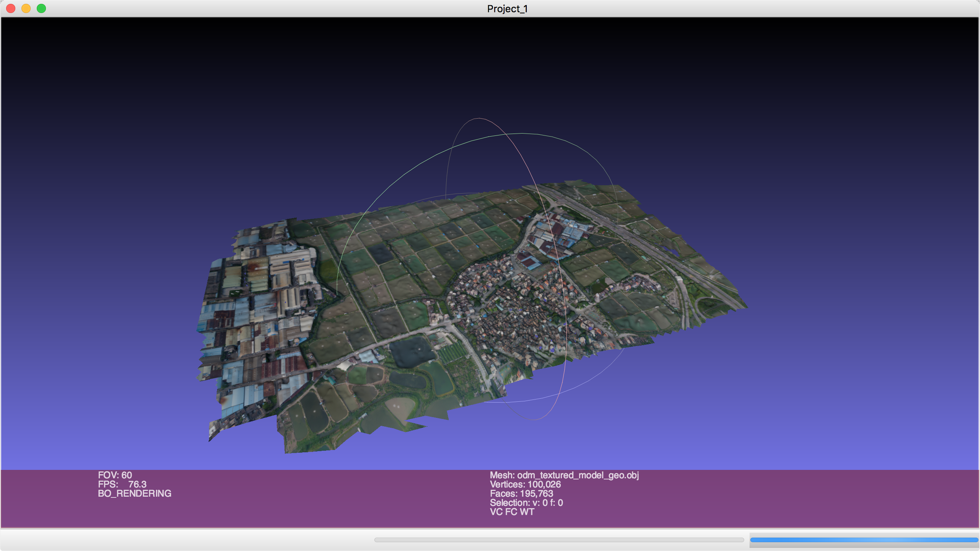The image size is (980, 551).
Task: Click the yellow minimize window button
Action: tap(26, 8)
